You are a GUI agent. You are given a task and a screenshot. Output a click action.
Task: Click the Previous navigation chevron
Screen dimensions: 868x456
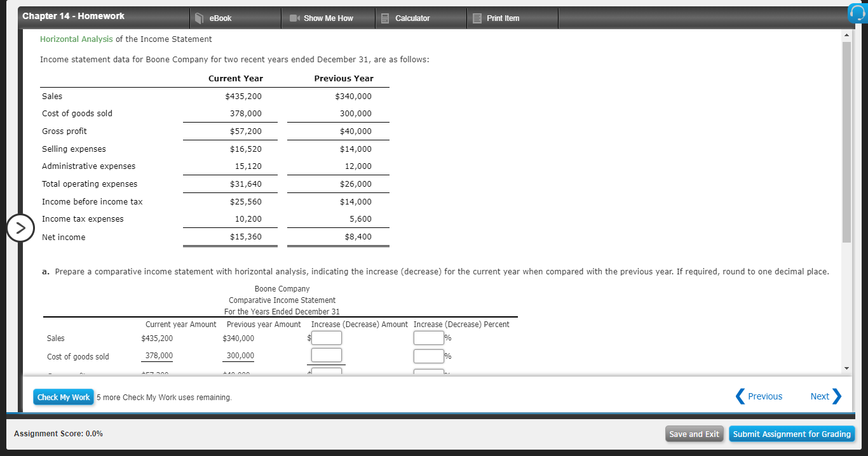pyautogui.click(x=740, y=396)
